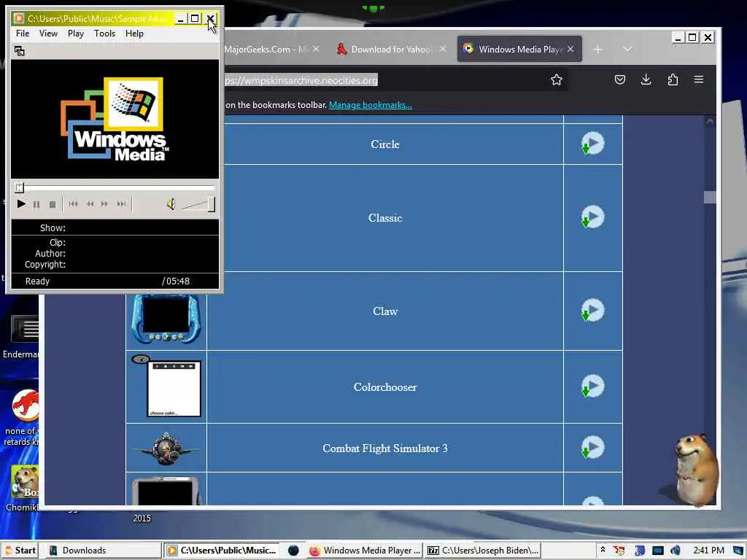Skip to next track in Media Player
This screenshot has height=560, width=747.
(x=122, y=204)
